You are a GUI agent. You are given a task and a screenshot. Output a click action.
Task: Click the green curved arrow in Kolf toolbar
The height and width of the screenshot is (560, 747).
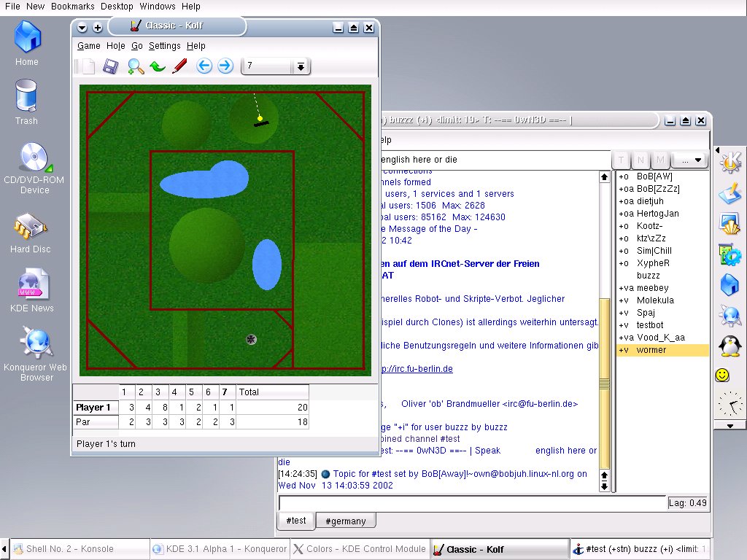click(x=158, y=66)
